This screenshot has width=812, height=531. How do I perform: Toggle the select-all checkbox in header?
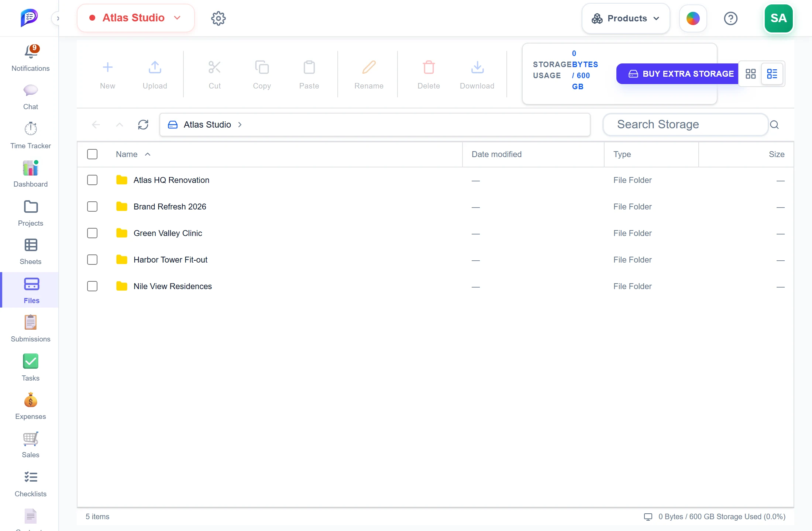(x=92, y=154)
